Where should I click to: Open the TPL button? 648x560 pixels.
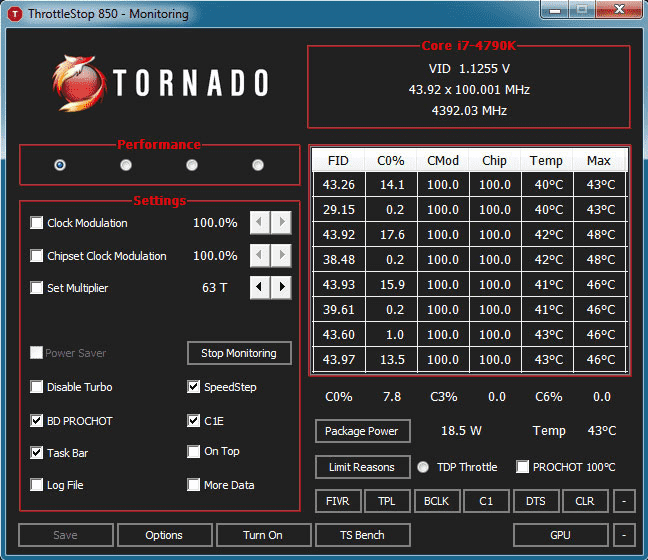click(x=387, y=501)
